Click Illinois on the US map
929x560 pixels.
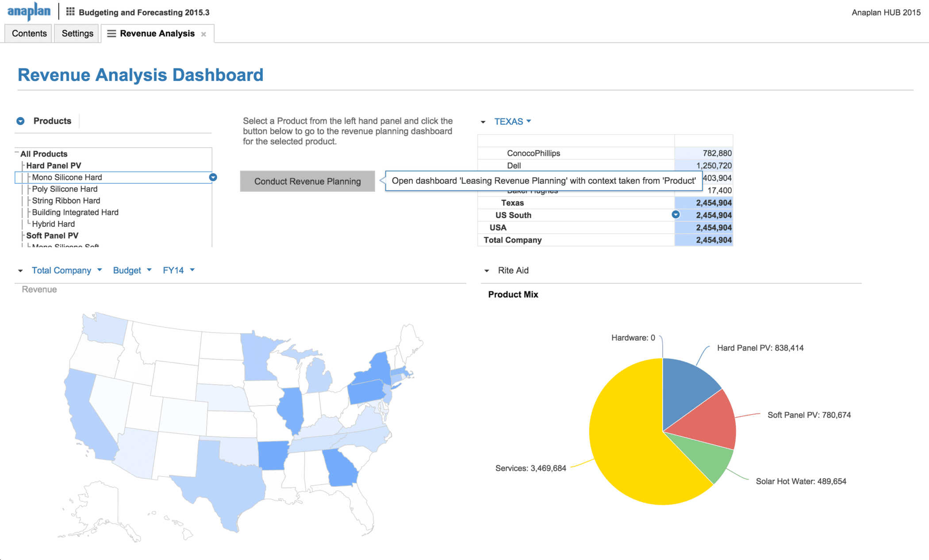click(x=292, y=409)
